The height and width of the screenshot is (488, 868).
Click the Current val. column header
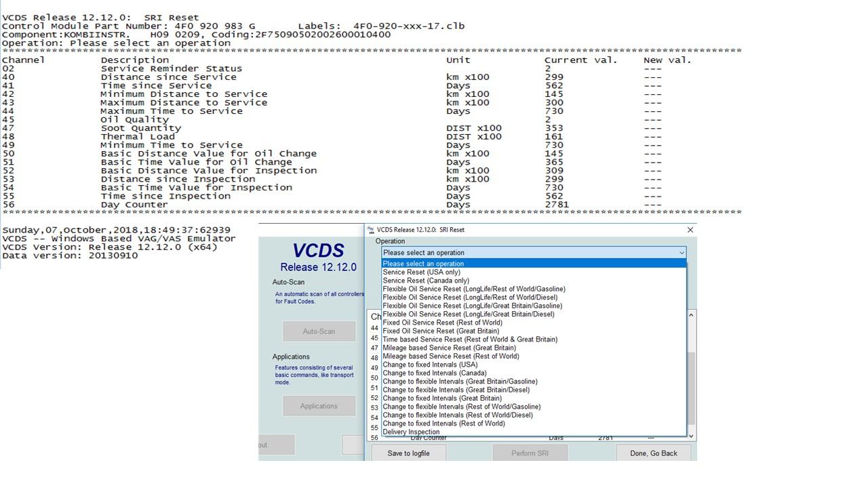tap(581, 60)
